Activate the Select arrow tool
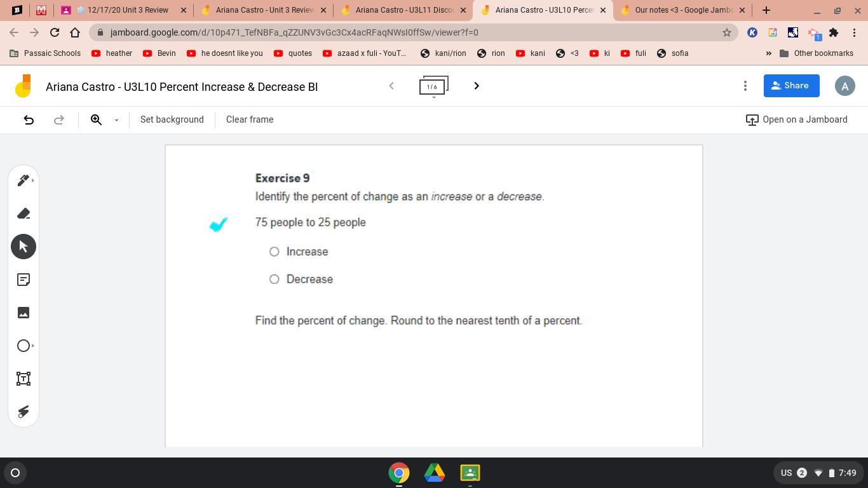 [x=24, y=247]
